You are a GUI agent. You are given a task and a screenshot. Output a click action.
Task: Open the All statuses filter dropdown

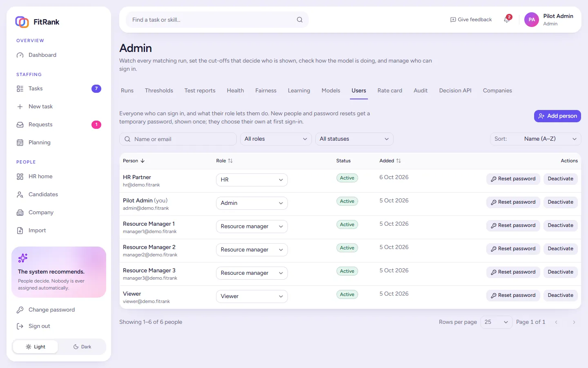[x=354, y=139]
